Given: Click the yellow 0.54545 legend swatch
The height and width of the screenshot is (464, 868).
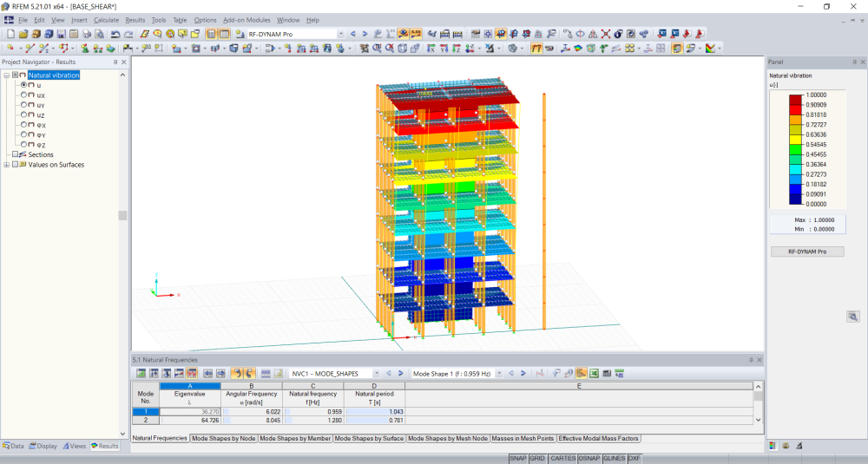Looking at the screenshot, I should (x=795, y=140).
